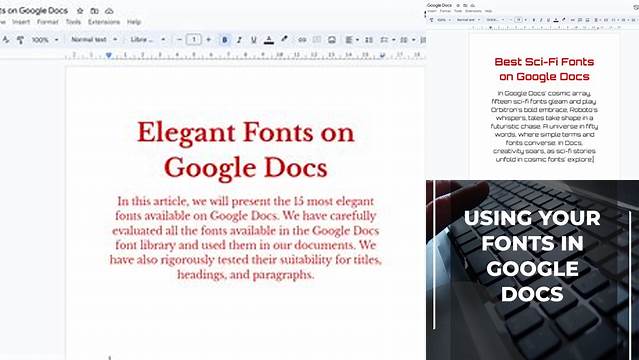
Task: Click the Bulleted list icon
Action: pyautogui.click(x=404, y=40)
